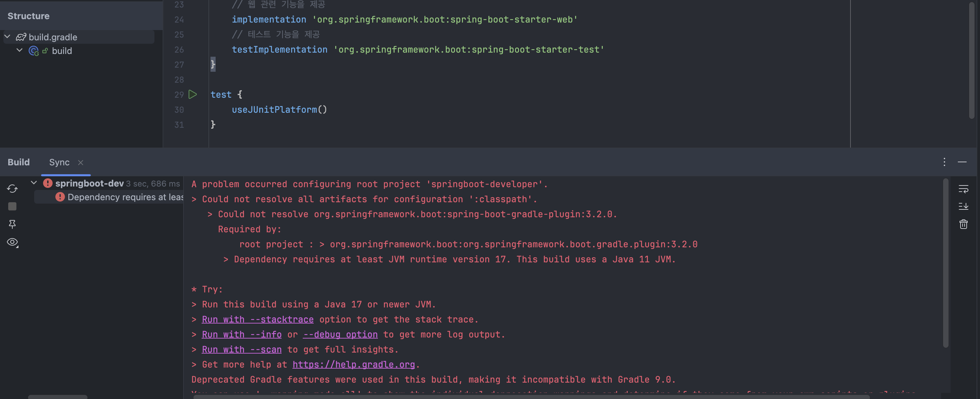
Task: Collapse the build.gradle structure node
Action: pyautogui.click(x=7, y=37)
